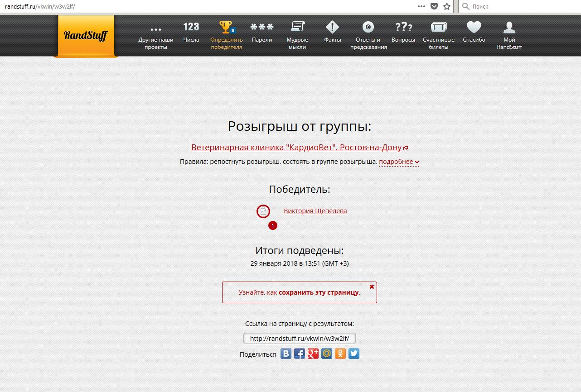Viewport: 581px width, 392px height.
Task: Go to Мудрые мысли section
Action: point(297,36)
